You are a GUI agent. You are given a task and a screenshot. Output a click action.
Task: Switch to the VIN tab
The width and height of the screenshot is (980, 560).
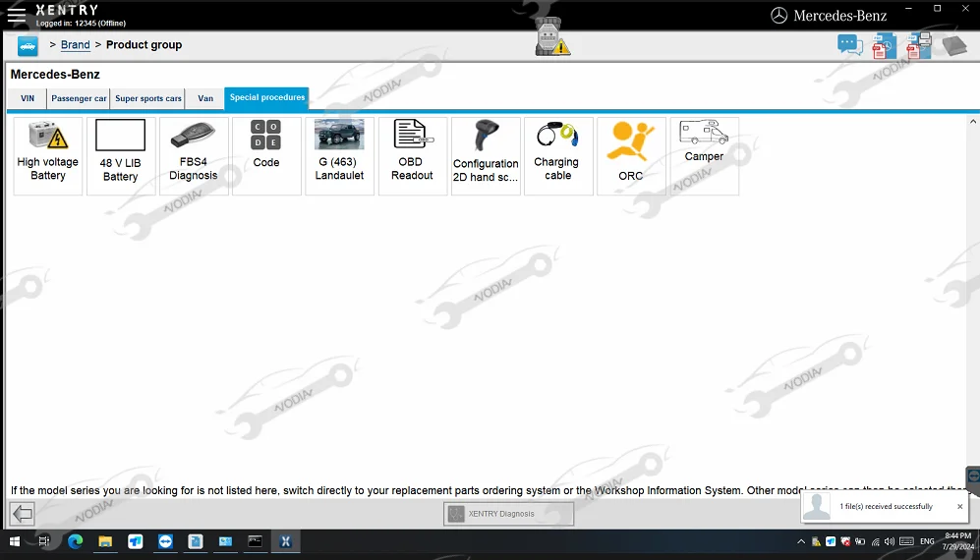(28, 99)
